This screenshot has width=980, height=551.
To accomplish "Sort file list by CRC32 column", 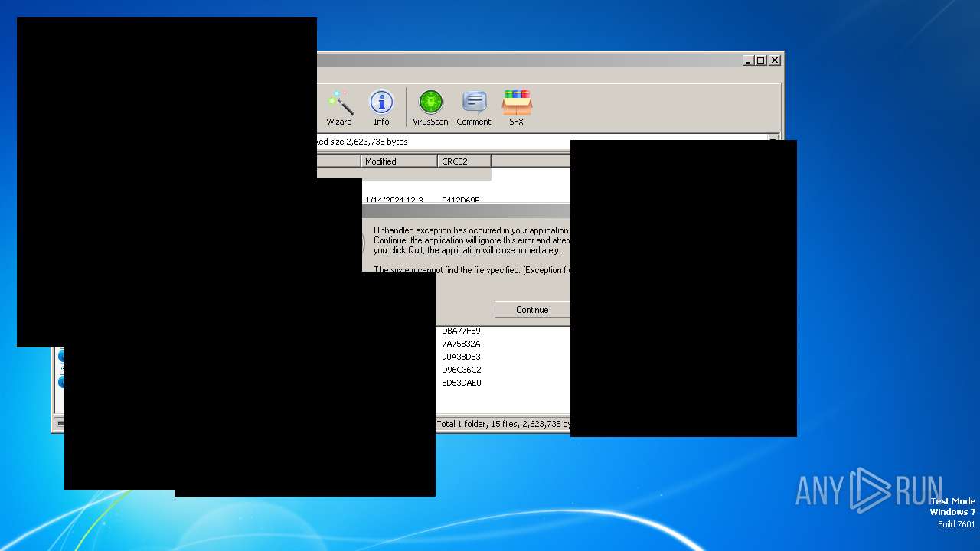I will click(x=464, y=161).
